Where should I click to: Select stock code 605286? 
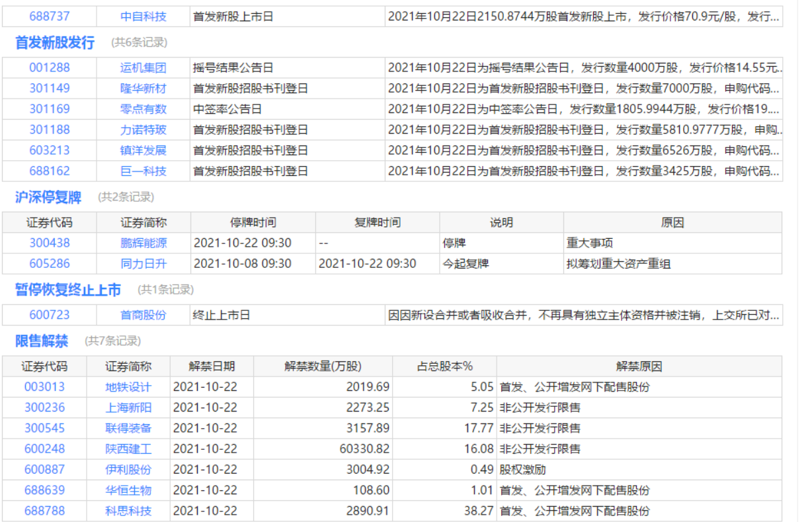49,263
